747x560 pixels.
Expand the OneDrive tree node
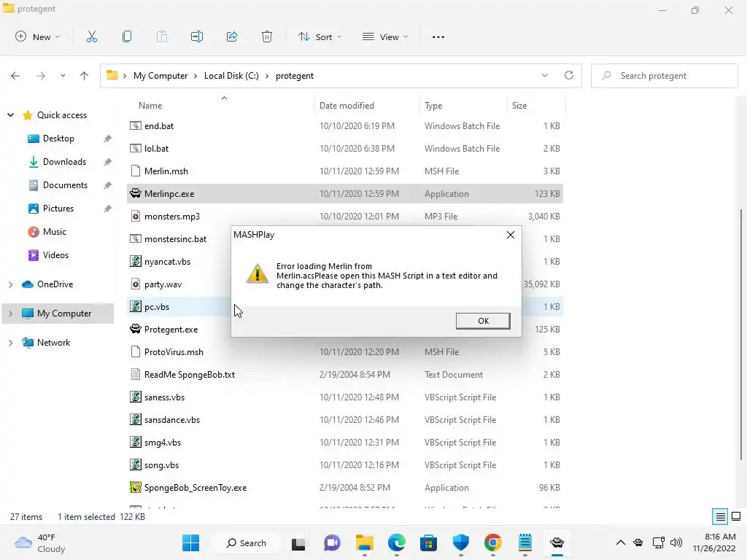(x=10, y=284)
